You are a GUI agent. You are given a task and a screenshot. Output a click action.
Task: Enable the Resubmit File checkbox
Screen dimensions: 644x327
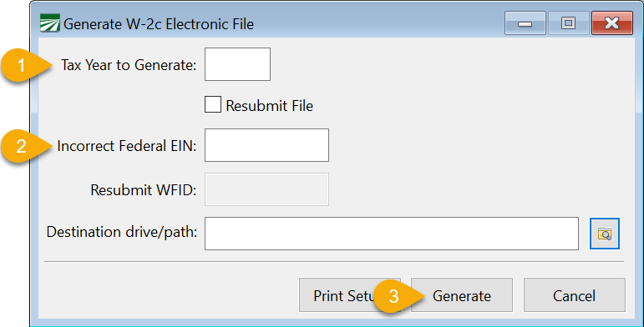[x=213, y=104]
